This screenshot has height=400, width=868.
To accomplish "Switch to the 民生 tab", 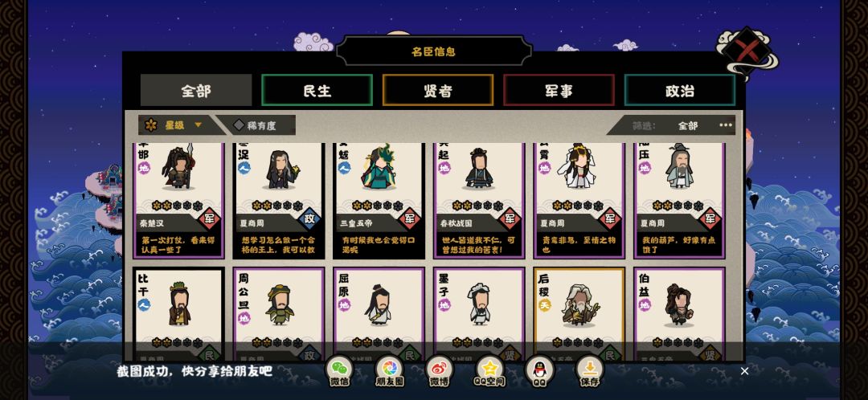I will point(317,90).
